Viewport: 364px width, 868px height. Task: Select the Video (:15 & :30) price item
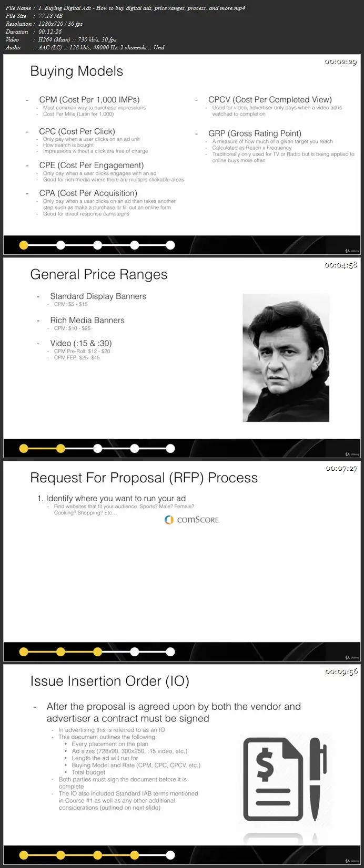tap(81, 343)
